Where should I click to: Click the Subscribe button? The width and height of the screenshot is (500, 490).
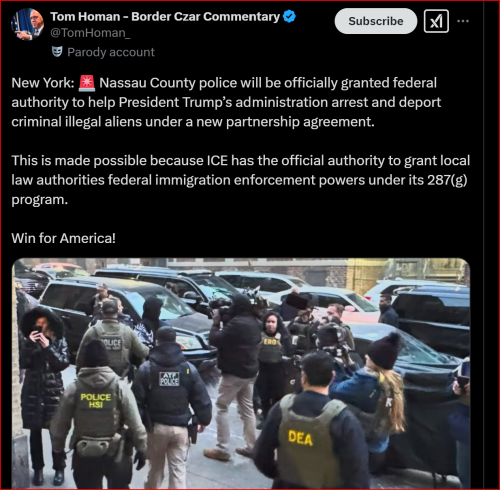point(376,21)
